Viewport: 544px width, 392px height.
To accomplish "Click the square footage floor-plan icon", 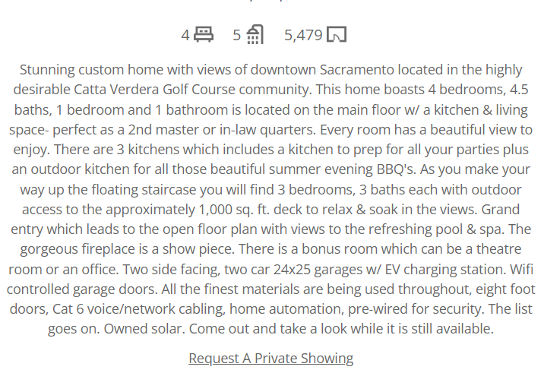I will (x=337, y=34).
